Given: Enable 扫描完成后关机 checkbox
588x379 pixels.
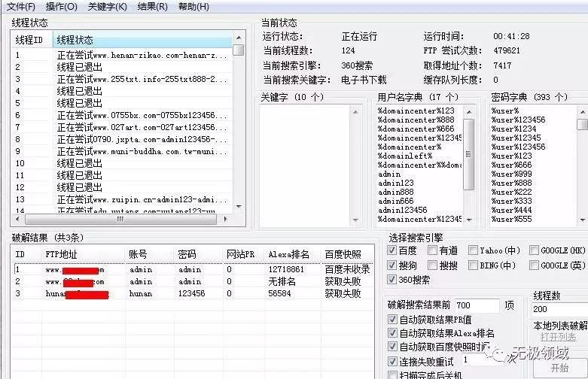Looking at the screenshot, I should click(x=392, y=375).
